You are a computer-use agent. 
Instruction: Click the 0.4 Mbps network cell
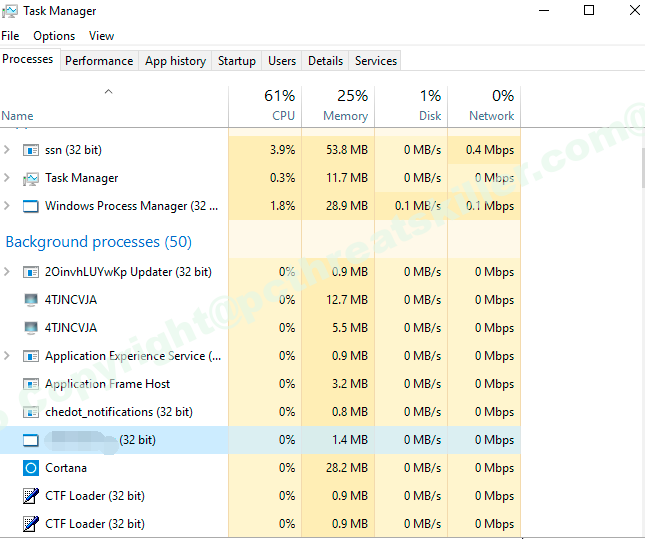[x=484, y=150]
